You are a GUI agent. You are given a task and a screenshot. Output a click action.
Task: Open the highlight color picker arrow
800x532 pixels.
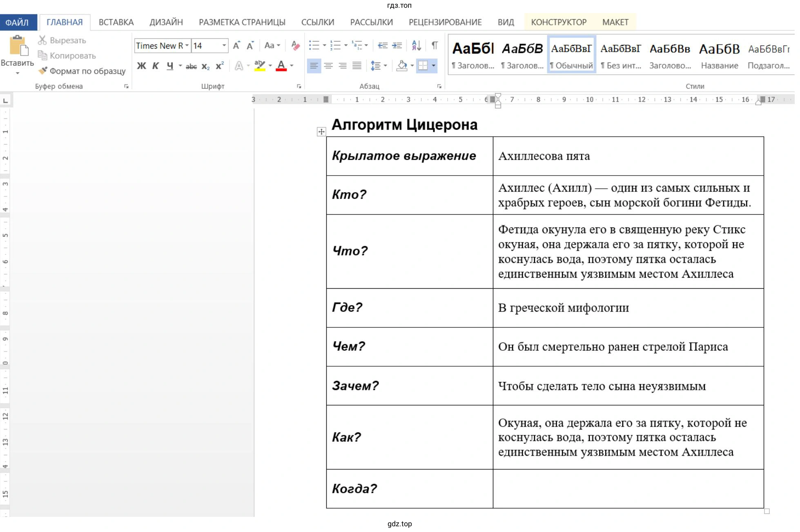pyautogui.click(x=270, y=66)
